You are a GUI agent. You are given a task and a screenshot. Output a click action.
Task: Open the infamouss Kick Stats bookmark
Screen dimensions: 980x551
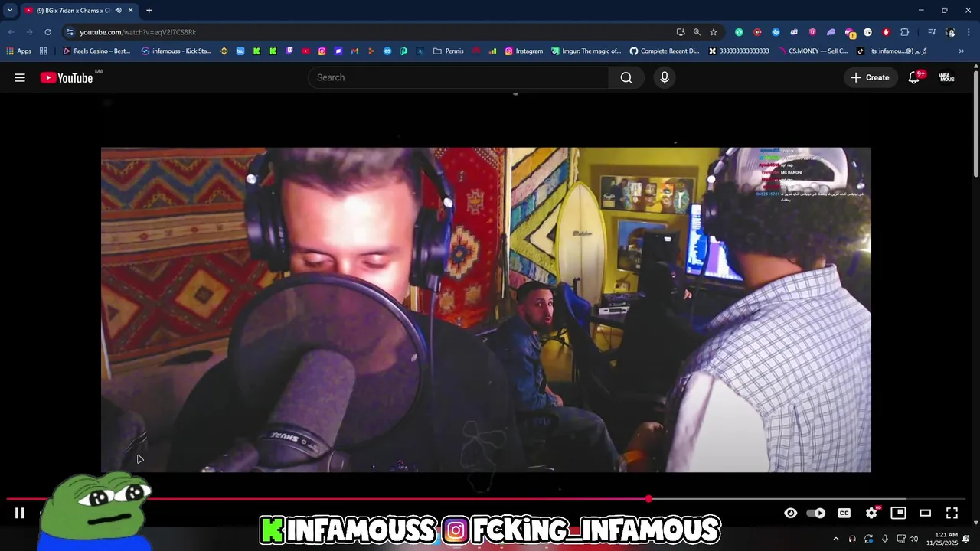176,51
